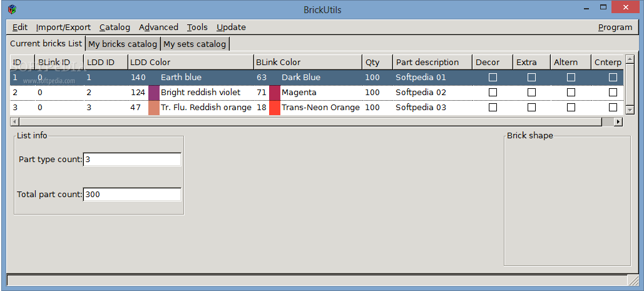Select the Earth blue cell
This screenshot has width=644, height=291.
coord(181,77)
